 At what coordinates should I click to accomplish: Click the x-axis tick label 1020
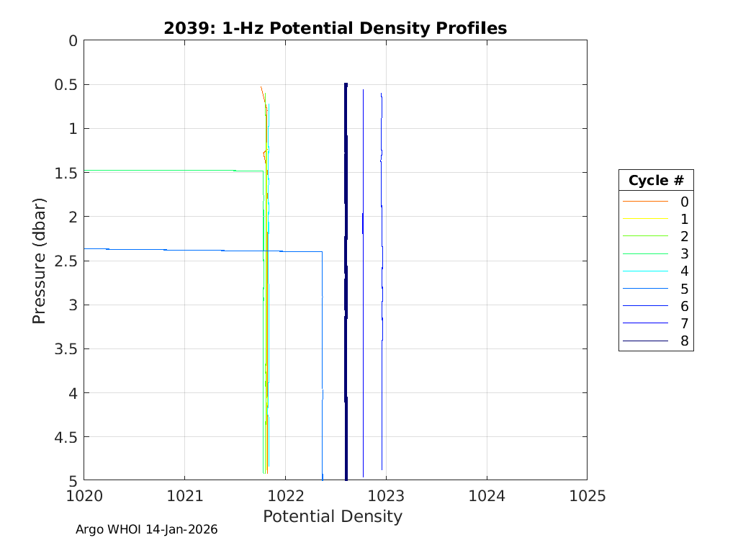(84, 496)
